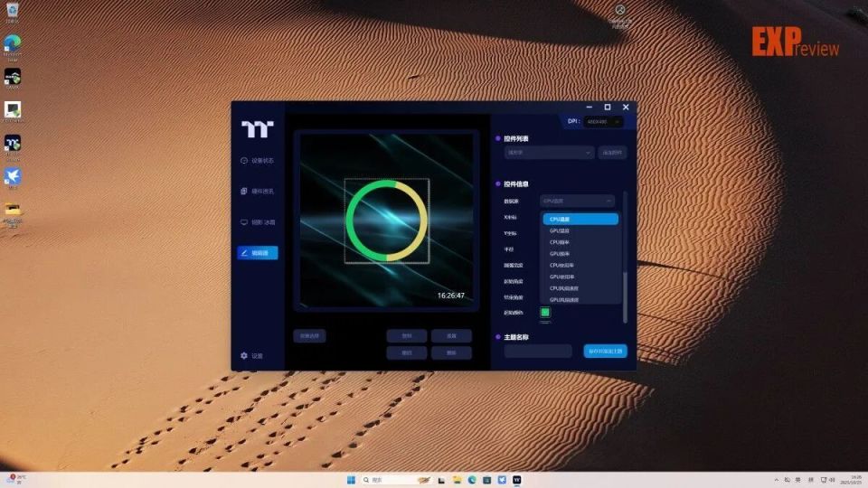Open the Recycle Bin desktop icon
Image resolution: width=868 pixels, height=488 pixels.
[12, 13]
